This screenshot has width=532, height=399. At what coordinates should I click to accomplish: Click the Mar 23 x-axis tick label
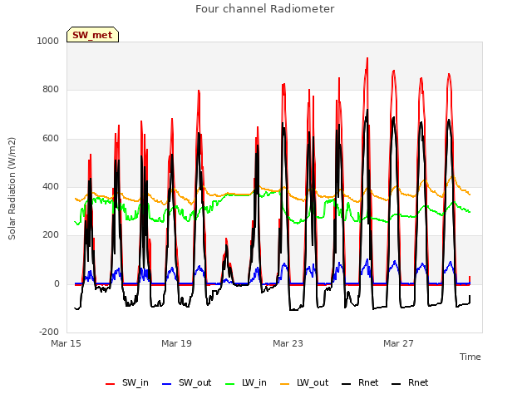[x=288, y=343]
